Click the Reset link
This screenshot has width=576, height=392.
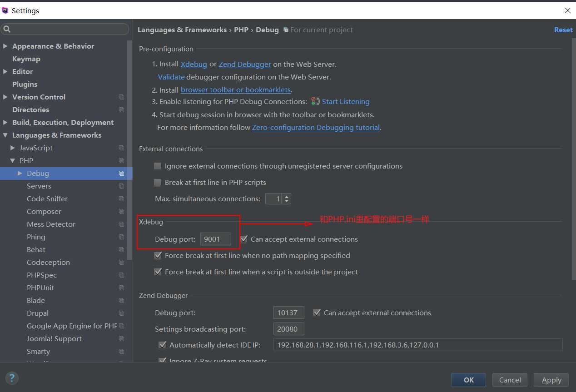pos(563,30)
